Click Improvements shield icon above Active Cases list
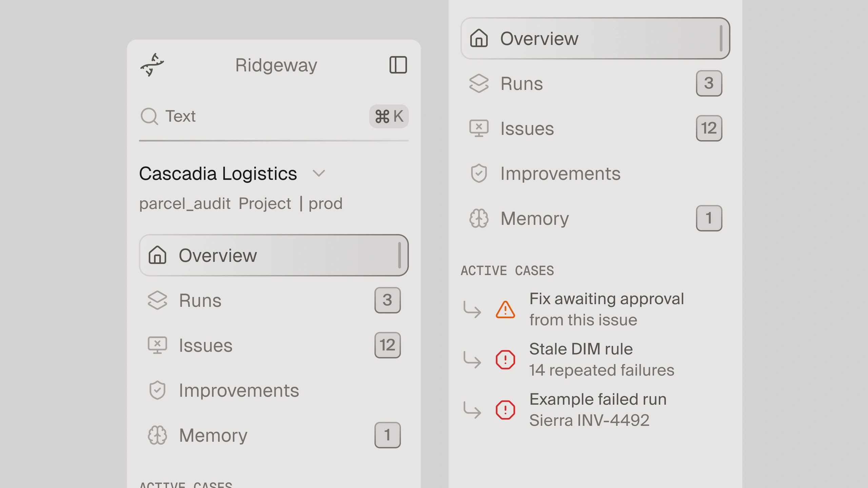Screen dimensions: 868x488 coord(479,174)
